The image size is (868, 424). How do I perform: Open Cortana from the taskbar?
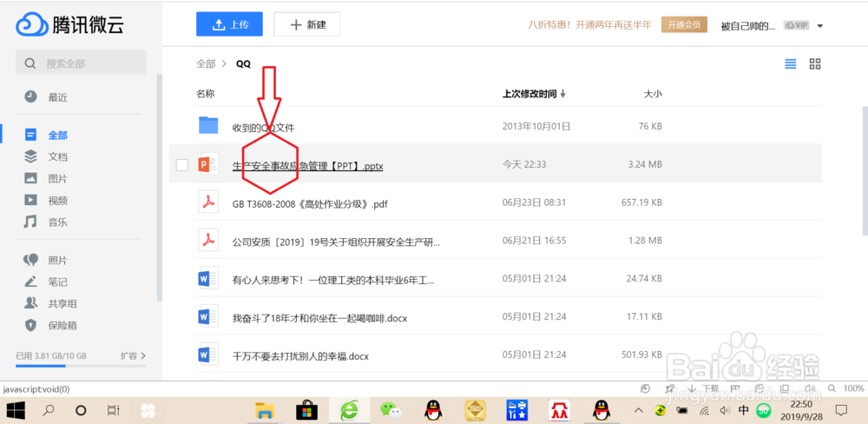pos(81,411)
